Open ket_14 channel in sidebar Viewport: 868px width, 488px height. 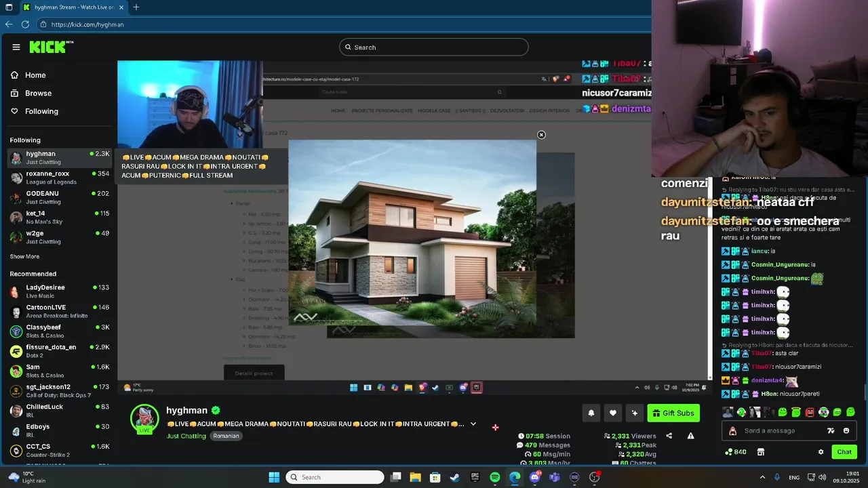tap(60, 218)
